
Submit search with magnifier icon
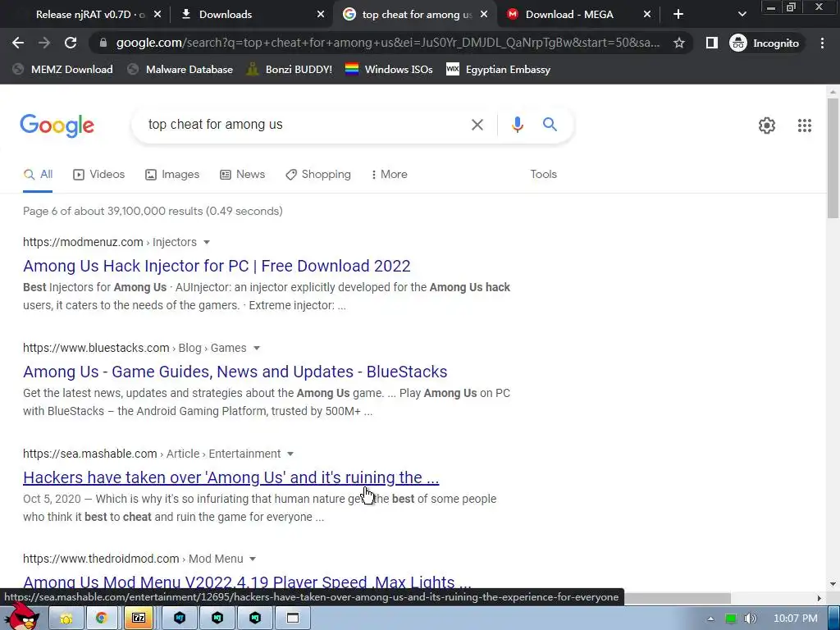[x=550, y=125]
